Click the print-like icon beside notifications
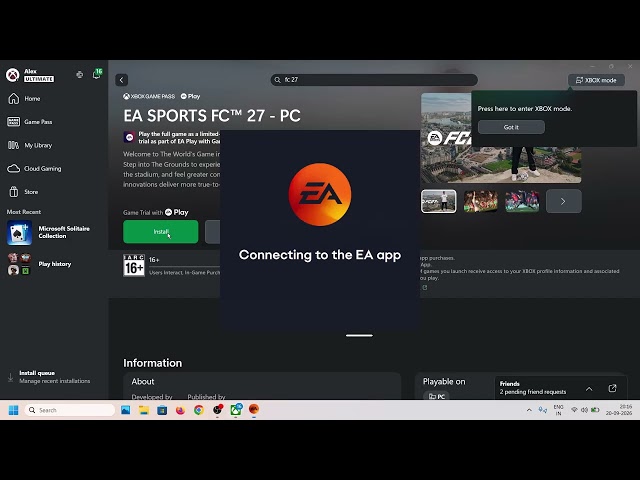 tap(80, 75)
